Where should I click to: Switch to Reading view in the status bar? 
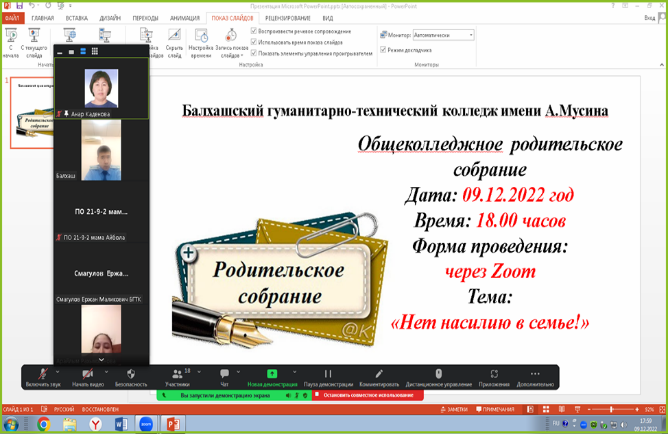click(x=561, y=409)
